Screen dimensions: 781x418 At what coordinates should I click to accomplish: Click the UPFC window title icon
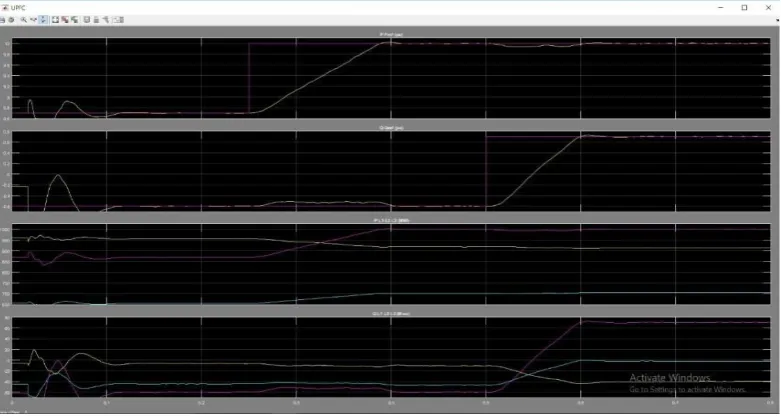(5, 7)
